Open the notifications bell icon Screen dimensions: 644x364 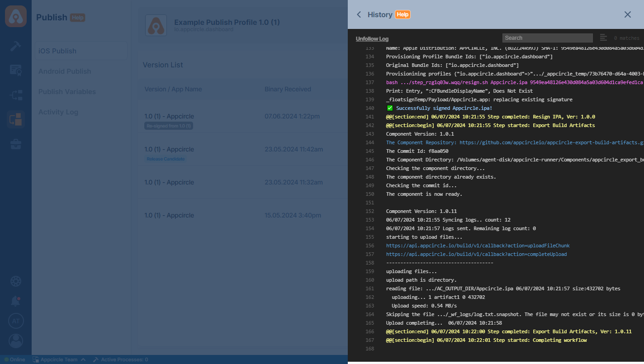click(x=16, y=301)
